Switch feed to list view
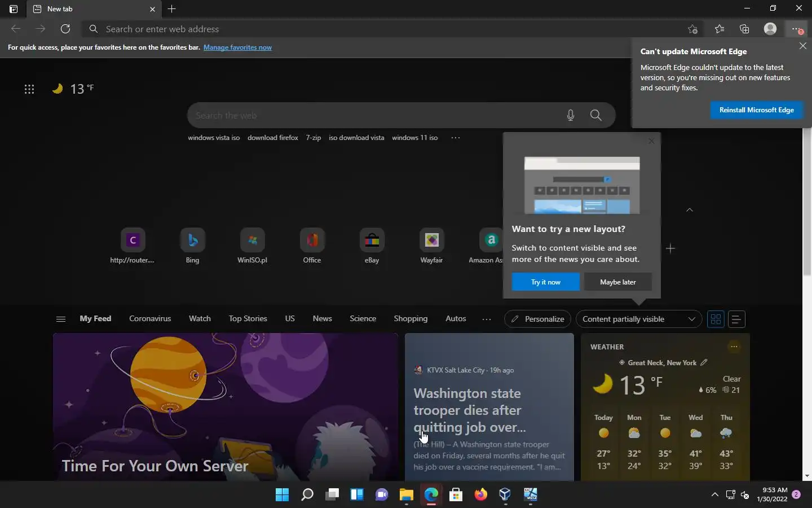Screen dimensions: 812x508 click(736, 319)
